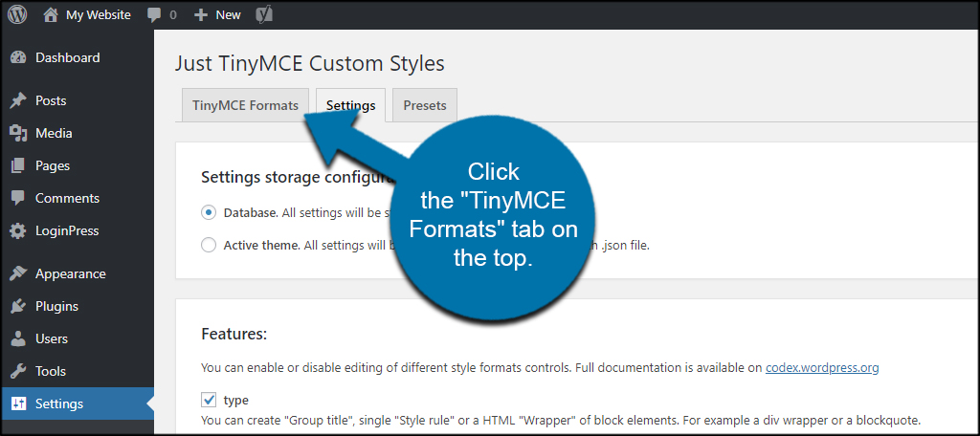Follow the codex.wordpress.org link
This screenshot has width=980, height=436.
(x=822, y=368)
